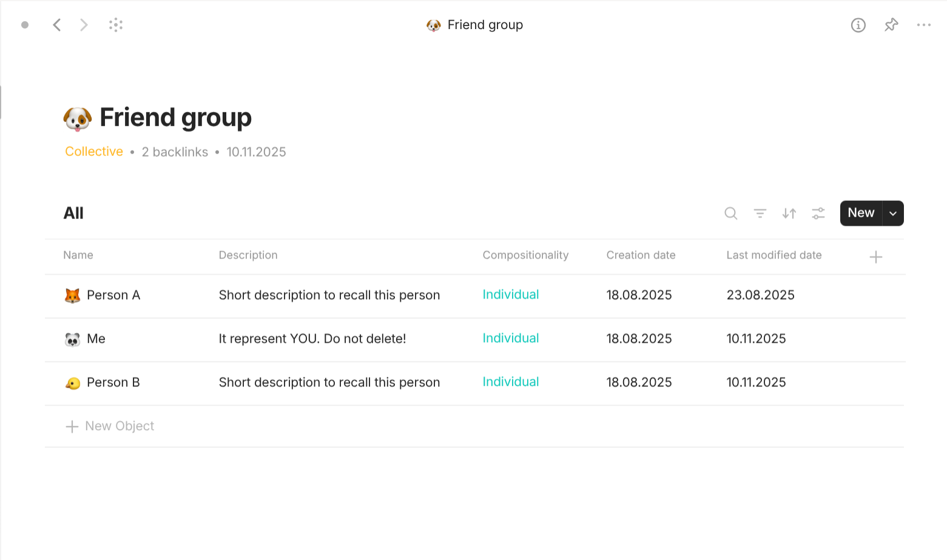Image resolution: width=947 pixels, height=560 pixels.
Task: Open the filter icon above the table
Action: (760, 213)
